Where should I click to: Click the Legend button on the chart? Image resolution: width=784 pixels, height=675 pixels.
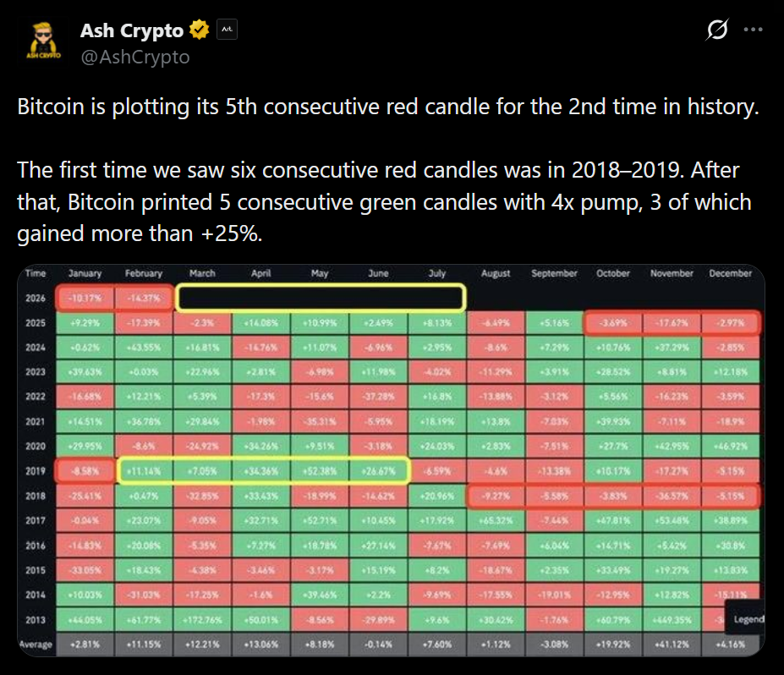tap(746, 619)
